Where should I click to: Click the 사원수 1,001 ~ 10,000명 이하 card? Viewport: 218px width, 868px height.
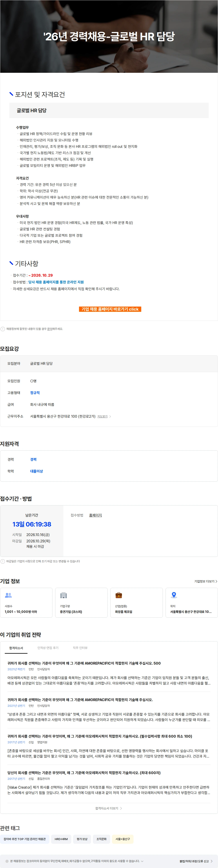[x=26, y=603]
